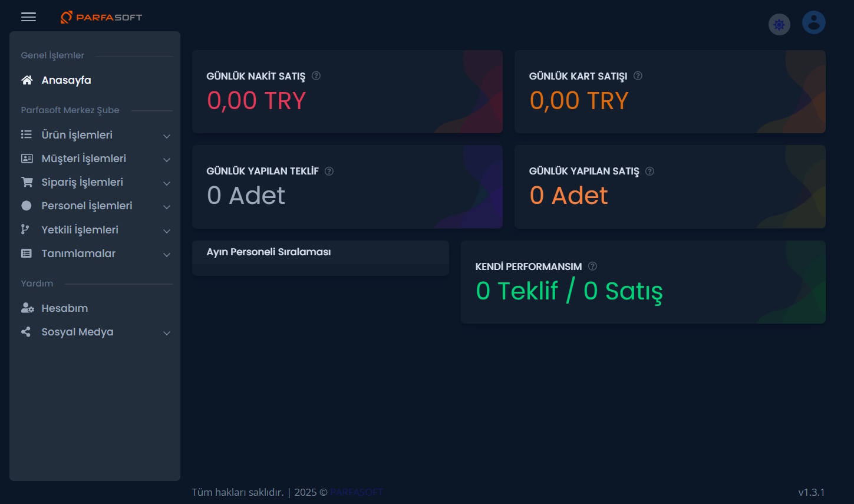Click help icon beside Günlük Yapılan Teklif
Screen dimensions: 854x504
coord(329,171)
